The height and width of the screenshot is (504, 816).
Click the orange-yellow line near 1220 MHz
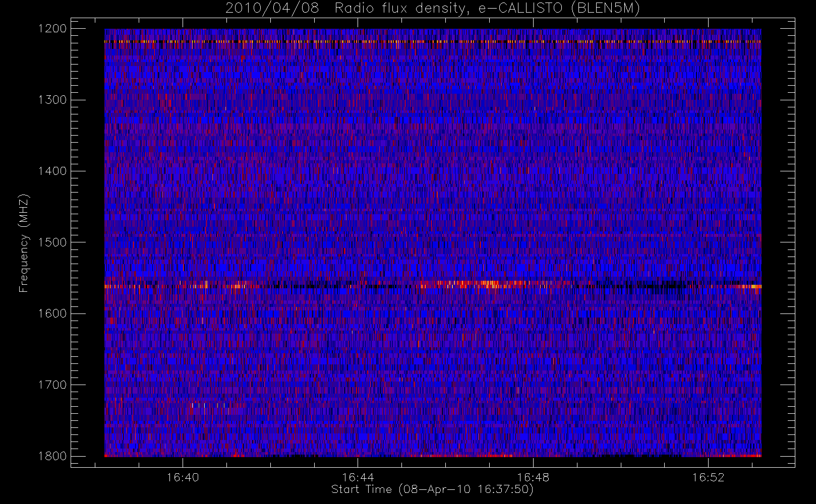(433, 41)
